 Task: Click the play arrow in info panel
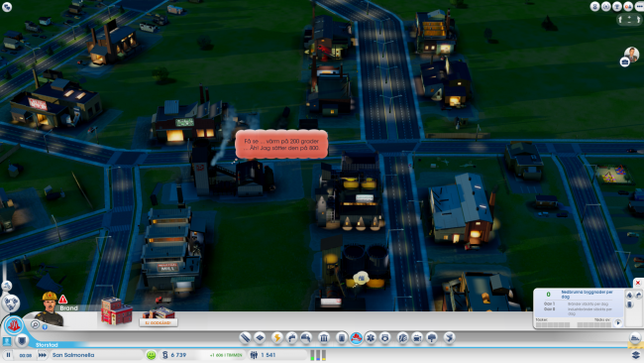[x=618, y=323]
